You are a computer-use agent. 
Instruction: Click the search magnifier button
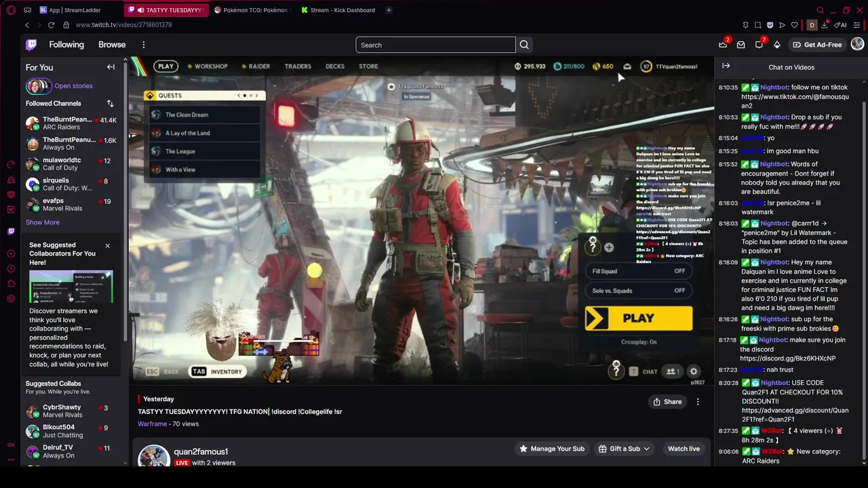coord(524,45)
